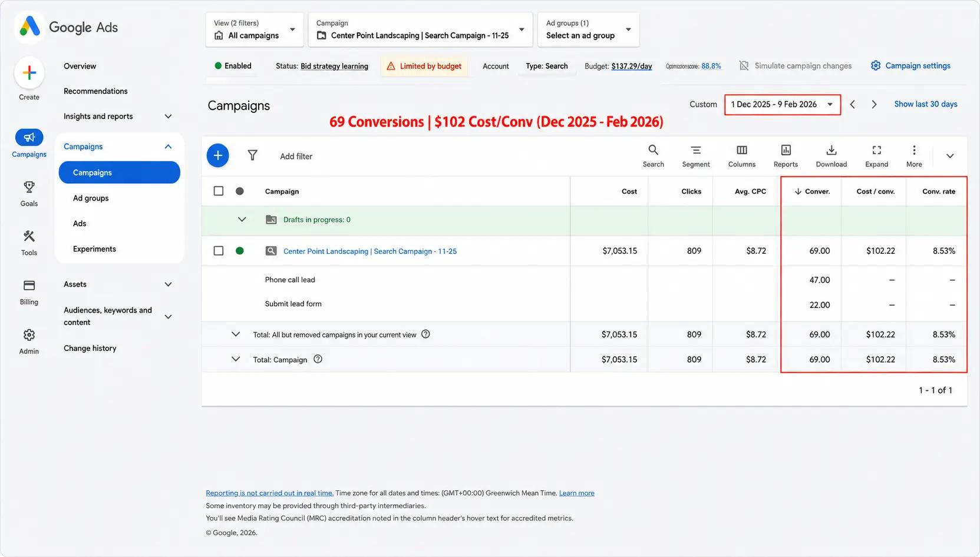Expand the Total: Campaign row

pyautogui.click(x=236, y=359)
